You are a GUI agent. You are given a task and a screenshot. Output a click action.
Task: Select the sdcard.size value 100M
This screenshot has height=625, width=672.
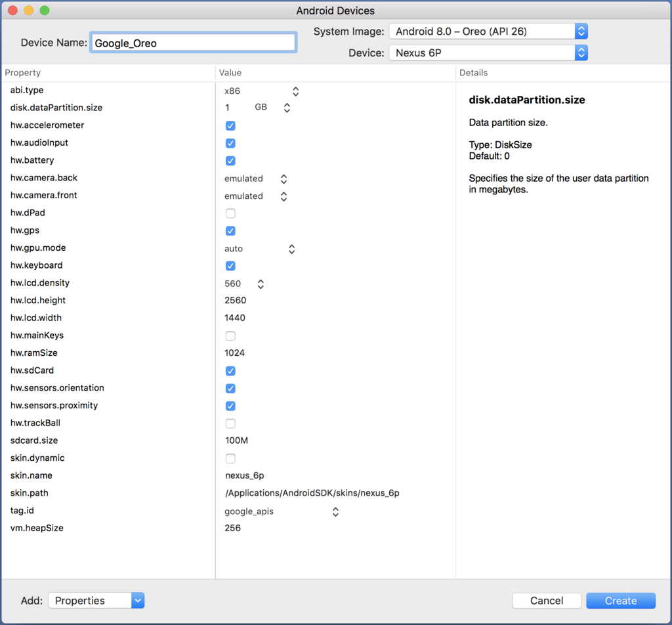(236, 441)
